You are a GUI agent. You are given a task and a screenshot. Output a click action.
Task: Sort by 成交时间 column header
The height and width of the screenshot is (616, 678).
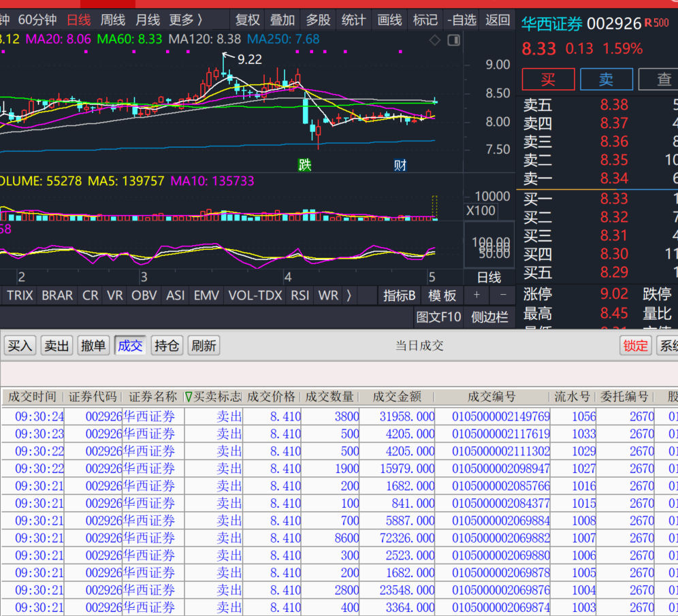(33, 396)
